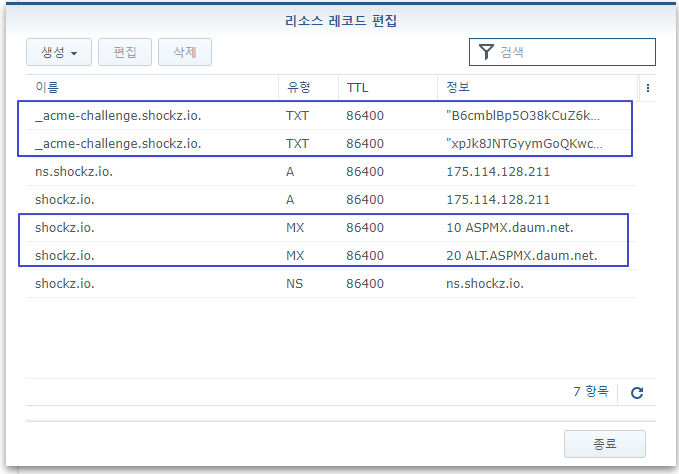Click the filter funnel icon in search box
This screenshot has width=679, height=474.
pyautogui.click(x=486, y=52)
